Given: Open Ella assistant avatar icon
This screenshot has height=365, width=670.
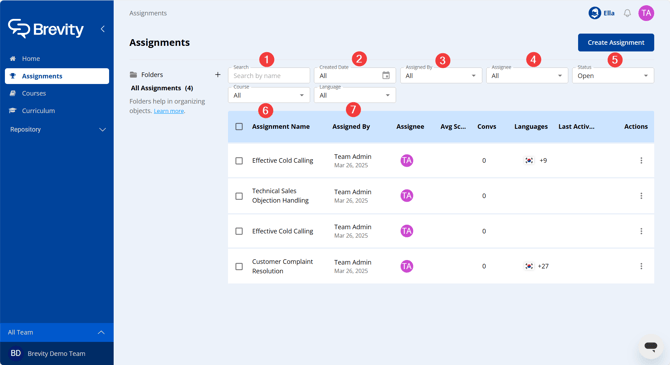Looking at the screenshot, I should click(x=594, y=13).
